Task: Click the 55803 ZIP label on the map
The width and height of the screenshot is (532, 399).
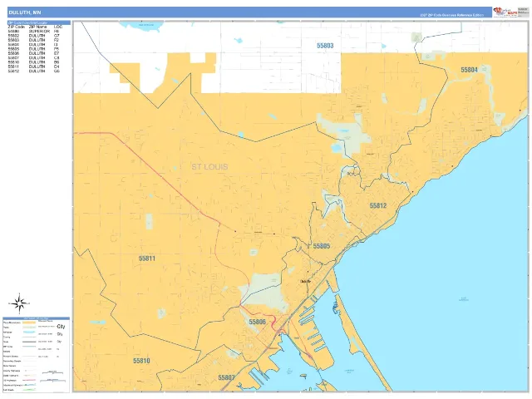Action: pos(325,46)
